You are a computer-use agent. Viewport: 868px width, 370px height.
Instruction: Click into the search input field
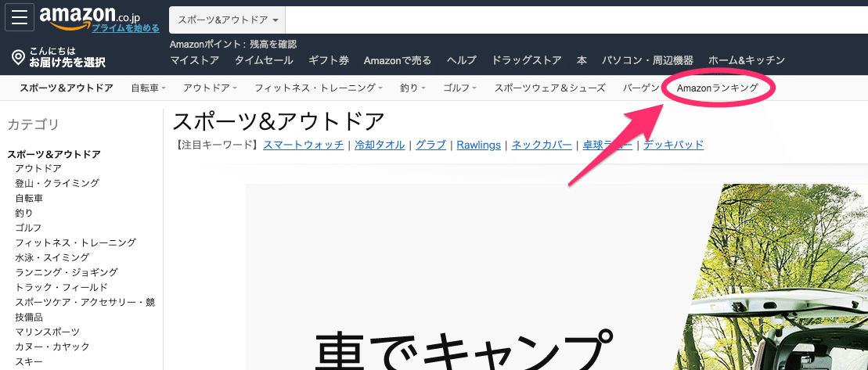click(x=577, y=20)
